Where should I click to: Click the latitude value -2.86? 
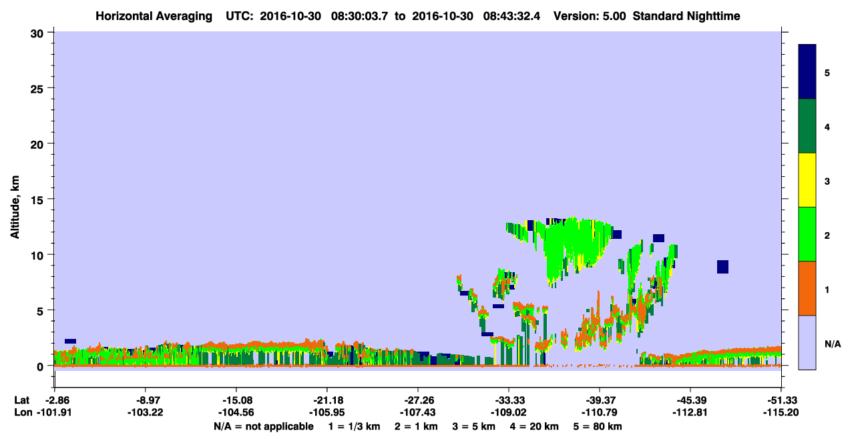click(x=54, y=400)
